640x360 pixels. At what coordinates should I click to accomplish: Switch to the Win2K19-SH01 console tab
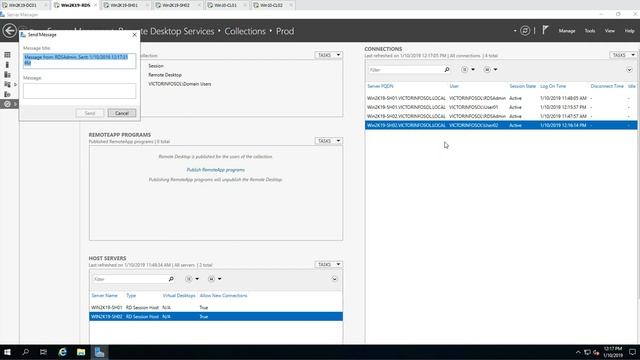tap(124, 5)
